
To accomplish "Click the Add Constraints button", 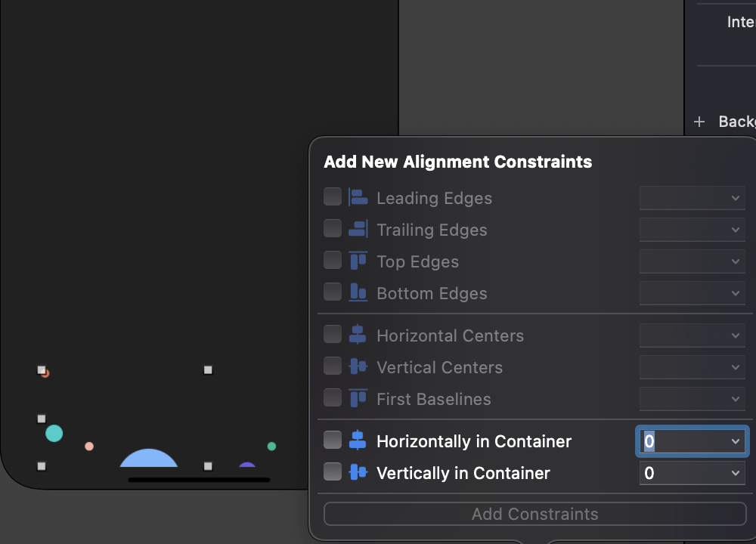I will [534, 514].
